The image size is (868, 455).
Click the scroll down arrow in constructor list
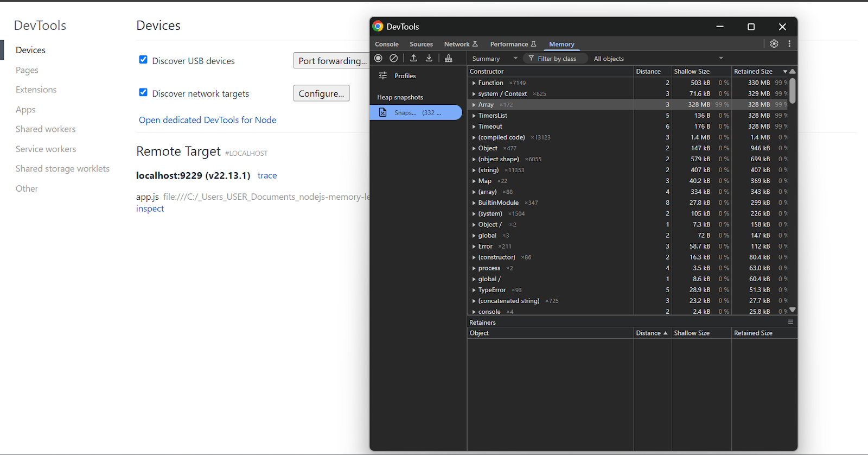click(793, 309)
